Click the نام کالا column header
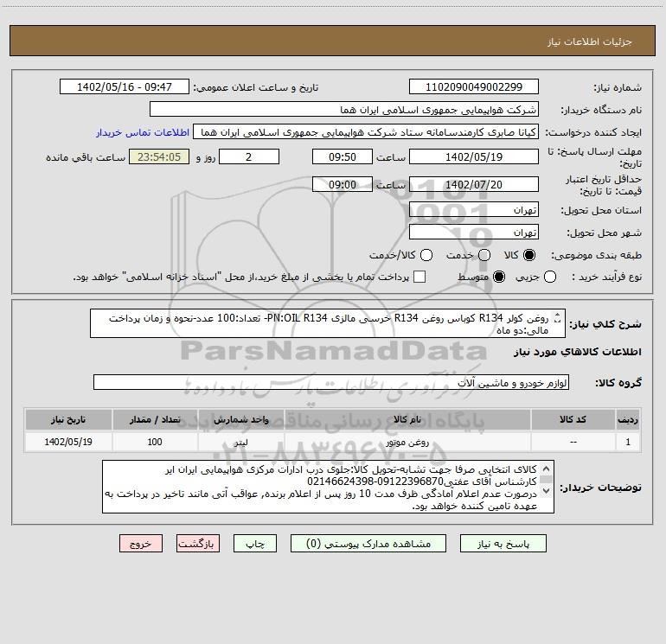Screen dimensions: 666x644 coord(407,420)
